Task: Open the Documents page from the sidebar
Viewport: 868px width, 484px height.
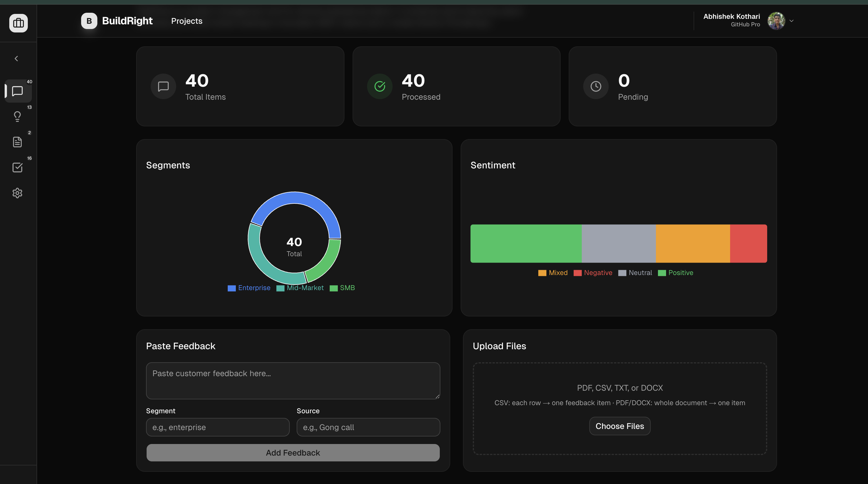Action: click(x=17, y=141)
